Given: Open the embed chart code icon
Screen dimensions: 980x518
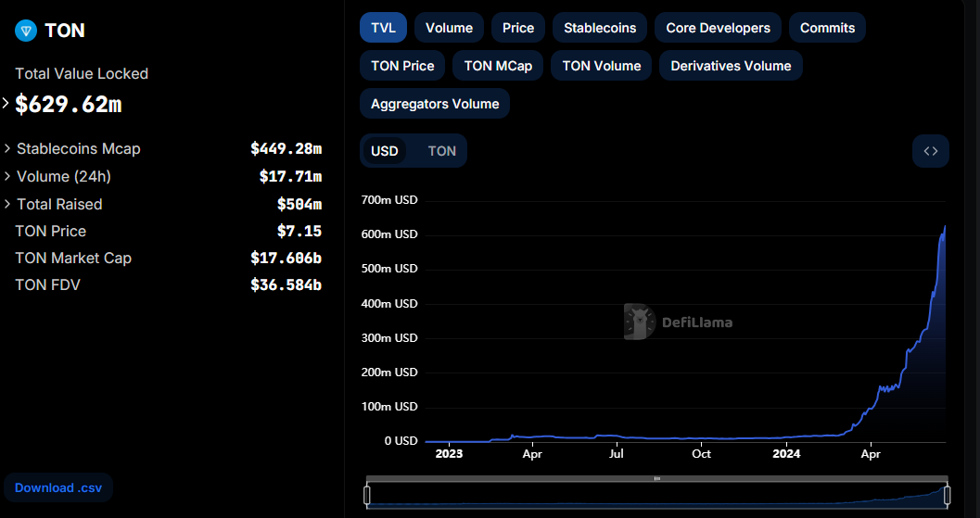Looking at the screenshot, I should 931,151.
